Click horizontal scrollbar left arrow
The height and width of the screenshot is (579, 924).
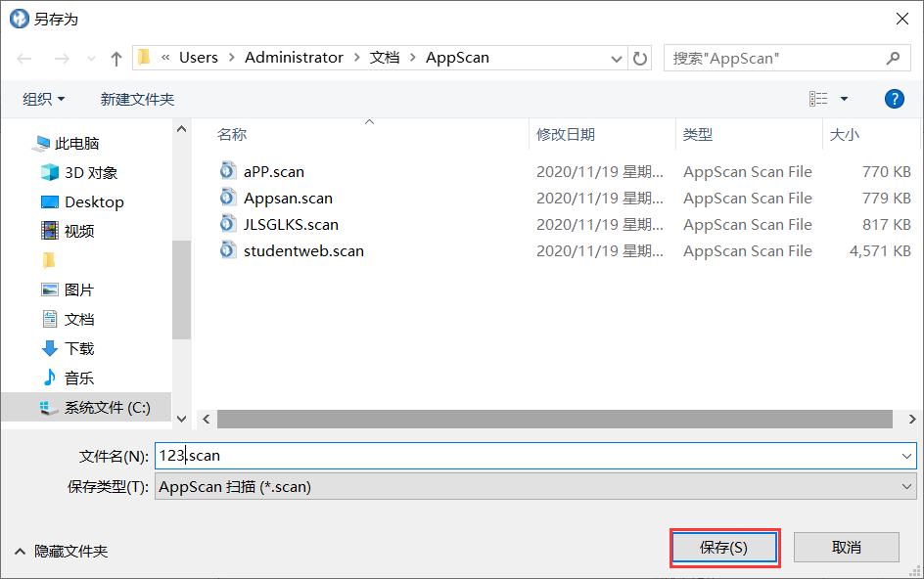coord(207,419)
